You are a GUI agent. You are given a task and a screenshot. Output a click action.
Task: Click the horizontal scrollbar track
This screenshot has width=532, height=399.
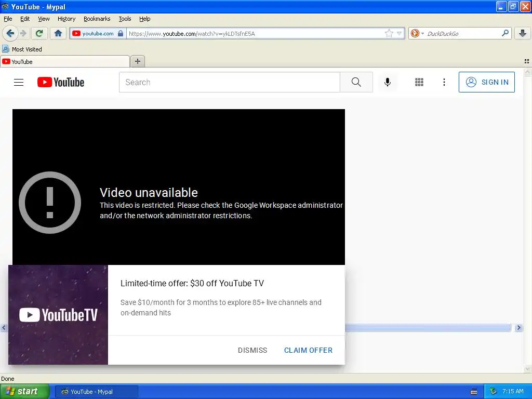[428, 327]
